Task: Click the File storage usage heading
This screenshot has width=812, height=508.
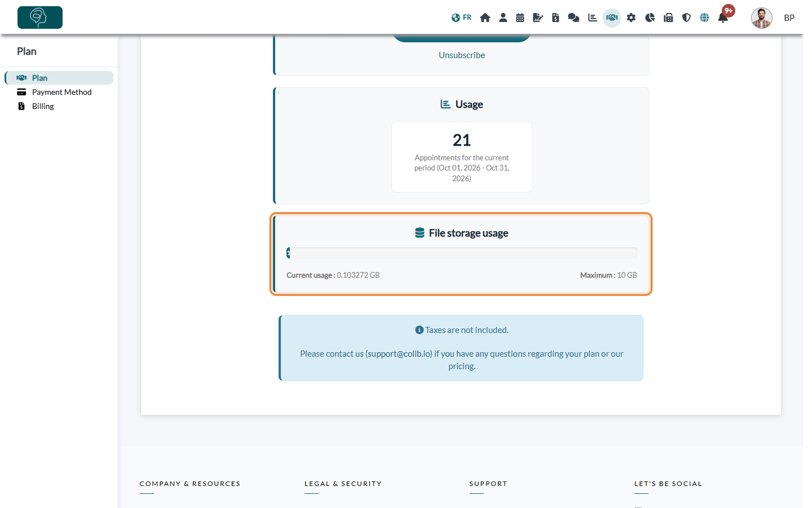Action: click(x=462, y=233)
